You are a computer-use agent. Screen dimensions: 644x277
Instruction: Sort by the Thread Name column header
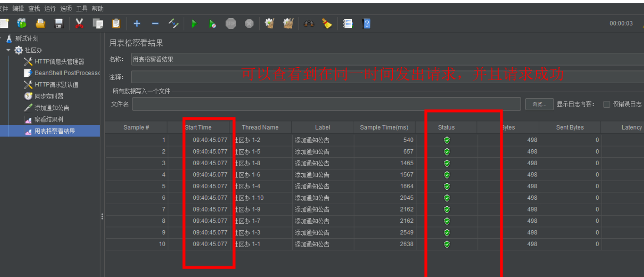coord(260,127)
